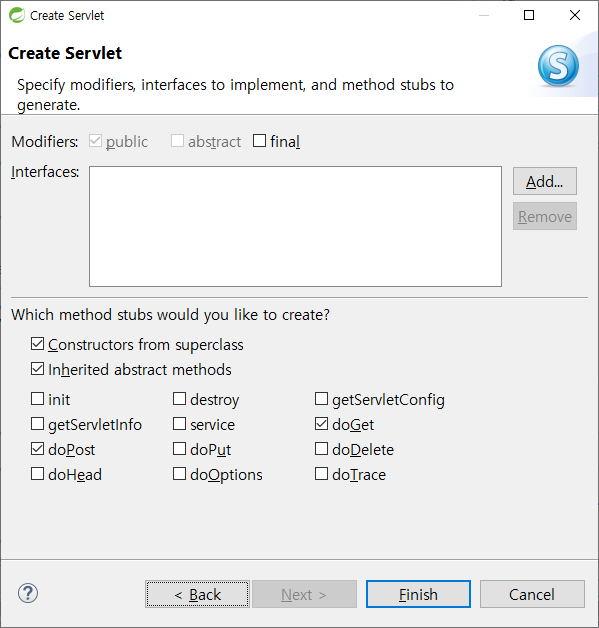
Task: Check the doPut method stub
Action: [179, 449]
